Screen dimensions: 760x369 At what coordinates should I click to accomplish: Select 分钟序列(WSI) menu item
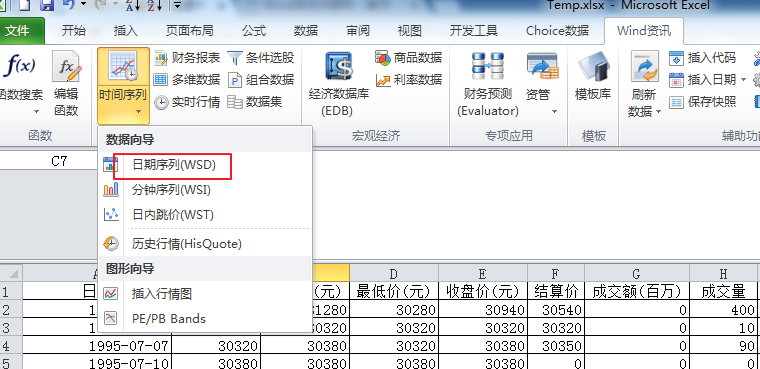click(x=205, y=190)
